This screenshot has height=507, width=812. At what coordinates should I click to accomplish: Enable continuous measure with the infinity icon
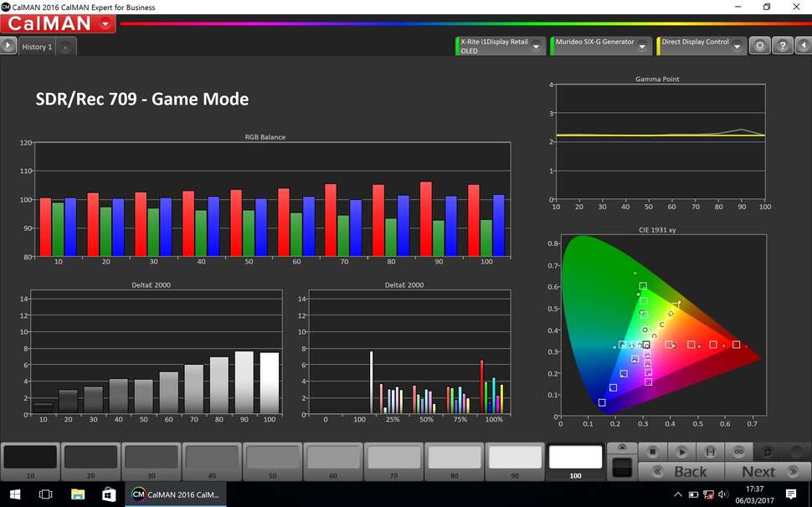[x=739, y=451]
